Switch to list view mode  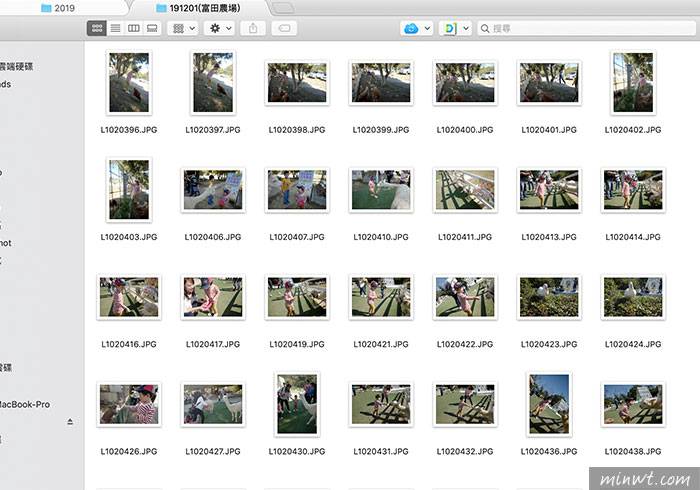[x=115, y=29]
